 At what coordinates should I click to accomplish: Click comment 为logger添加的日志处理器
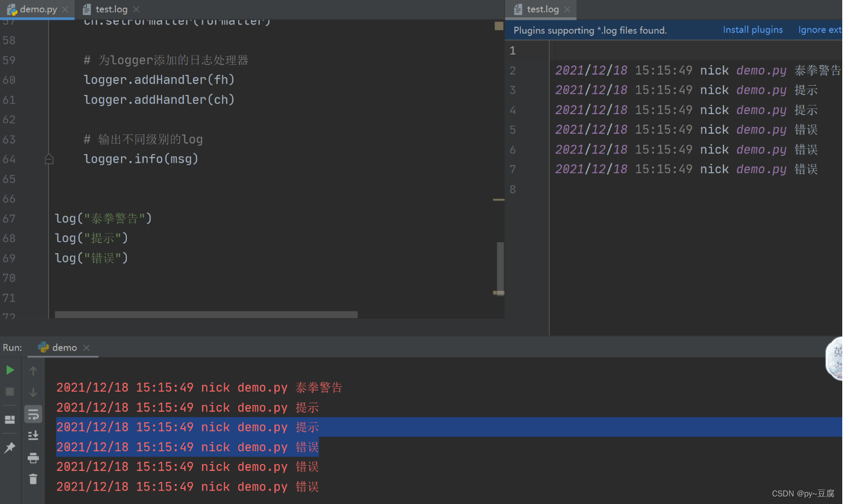166,60
